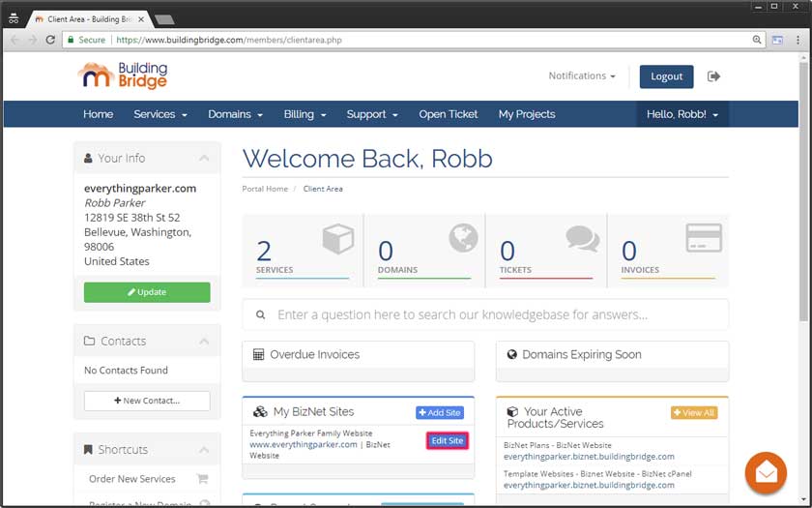812x508 pixels.
Task: Open My Projects in the navigation bar
Action: (x=527, y=114)
